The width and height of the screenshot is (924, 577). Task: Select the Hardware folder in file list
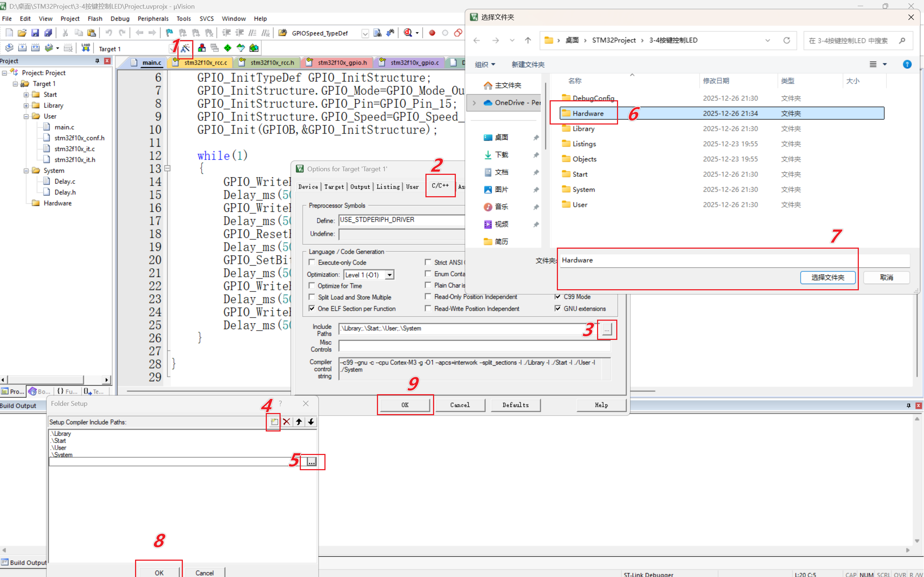pos(588,113)
